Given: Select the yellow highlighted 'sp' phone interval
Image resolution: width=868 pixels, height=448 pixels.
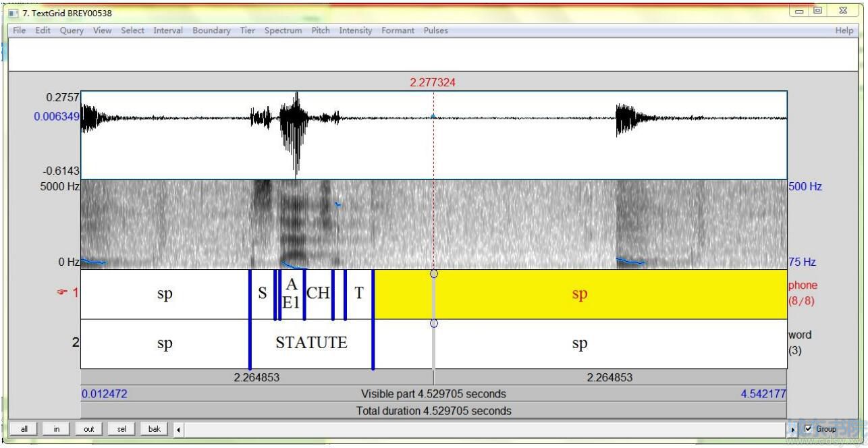Looking at the screenshot, I should pos(580,294).
